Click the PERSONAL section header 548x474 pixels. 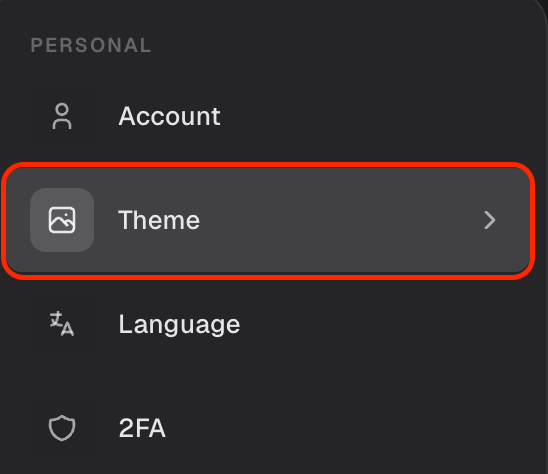[91, 45]
